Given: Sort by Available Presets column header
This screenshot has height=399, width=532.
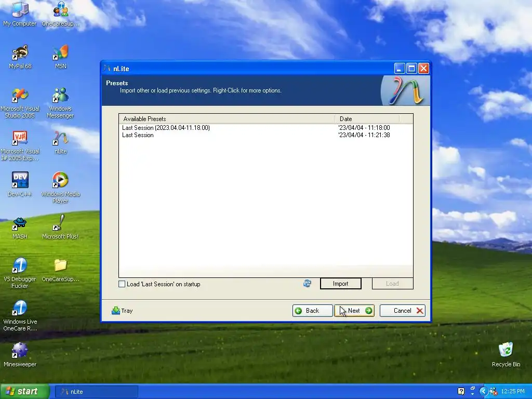Looking at the screenshot, I should (x=227, y=119).
